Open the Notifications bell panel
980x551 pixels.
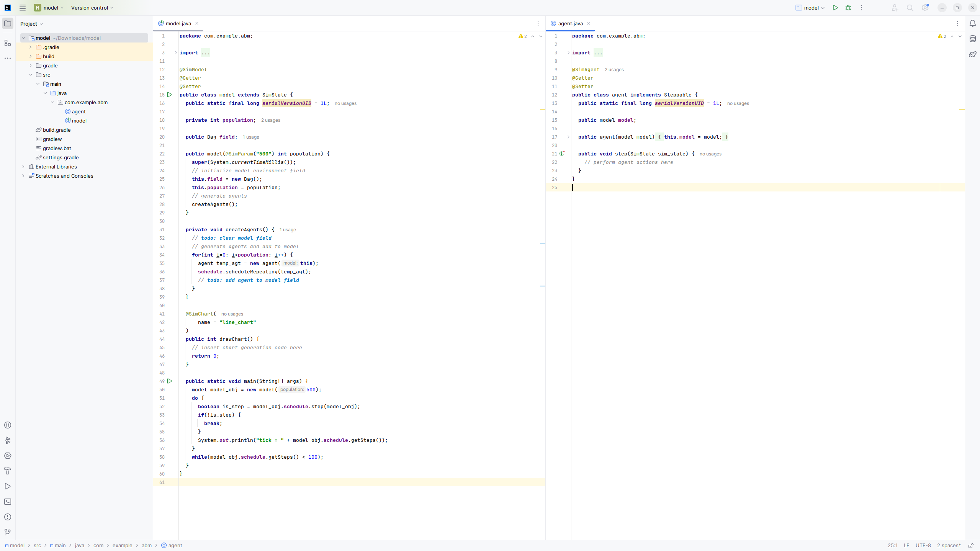pyautogui.click(x=972, y=23)
